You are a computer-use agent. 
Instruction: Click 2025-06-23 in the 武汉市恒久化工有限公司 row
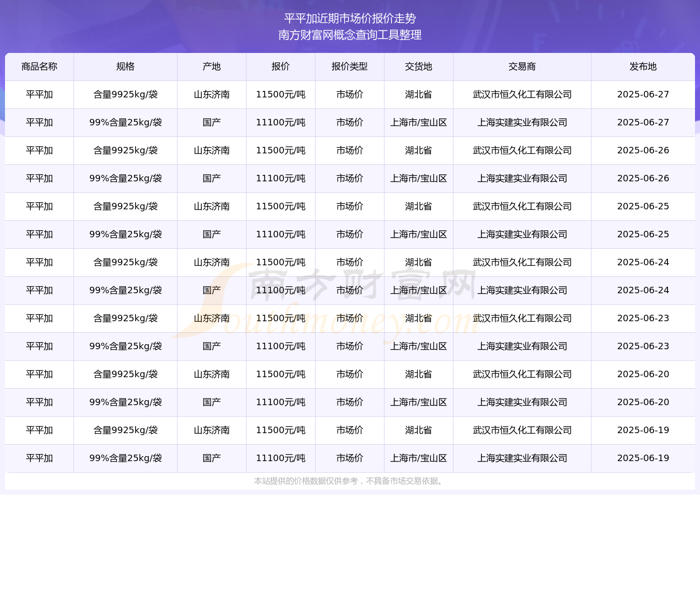pyautogui.click(x=643, y=318)
